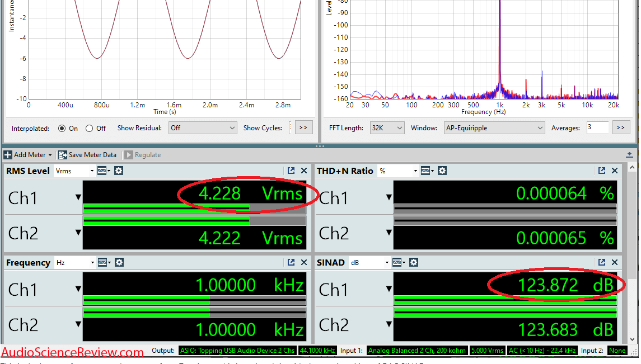Image resolution: width=641 pixels, height=364 pixels.
Task: Click SINAD Ch1 level bar
Action: click(506, 300)
